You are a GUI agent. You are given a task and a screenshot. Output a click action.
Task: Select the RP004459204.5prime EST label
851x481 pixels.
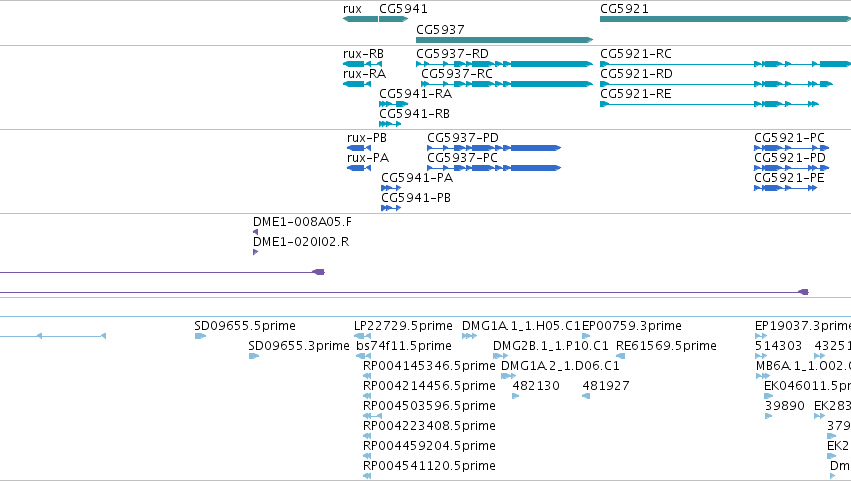(x=429, y=446)
